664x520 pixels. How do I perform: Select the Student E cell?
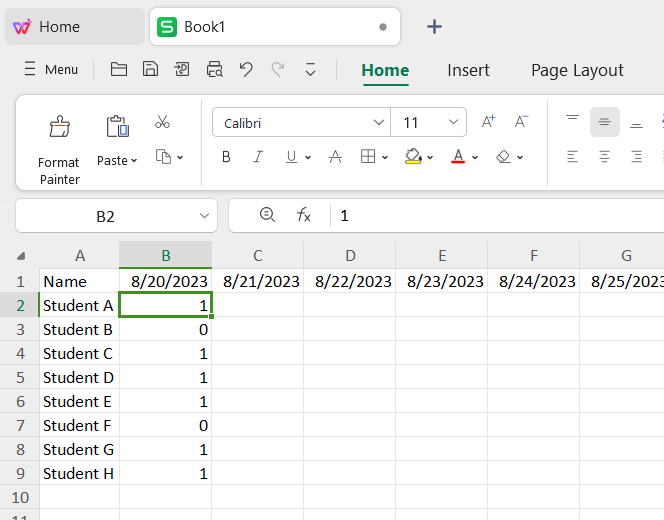point(80,401)
